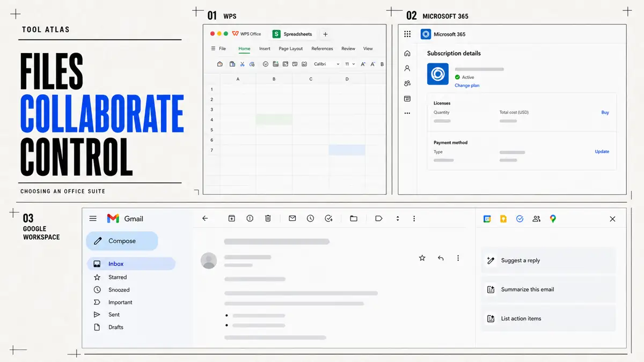
Task: Open the message's three-dot options menu
Action: (458, 258)
